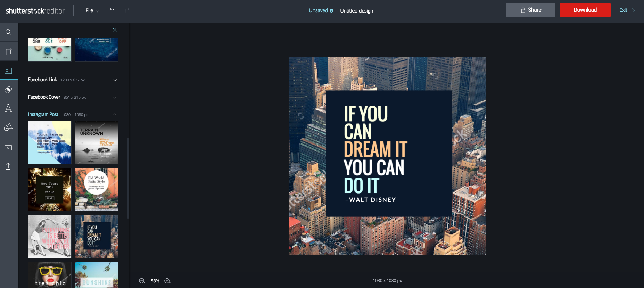Viewport: 644px width, 288px height.
Task: Expand the Facebook Link section
Action: click(115, 80)
